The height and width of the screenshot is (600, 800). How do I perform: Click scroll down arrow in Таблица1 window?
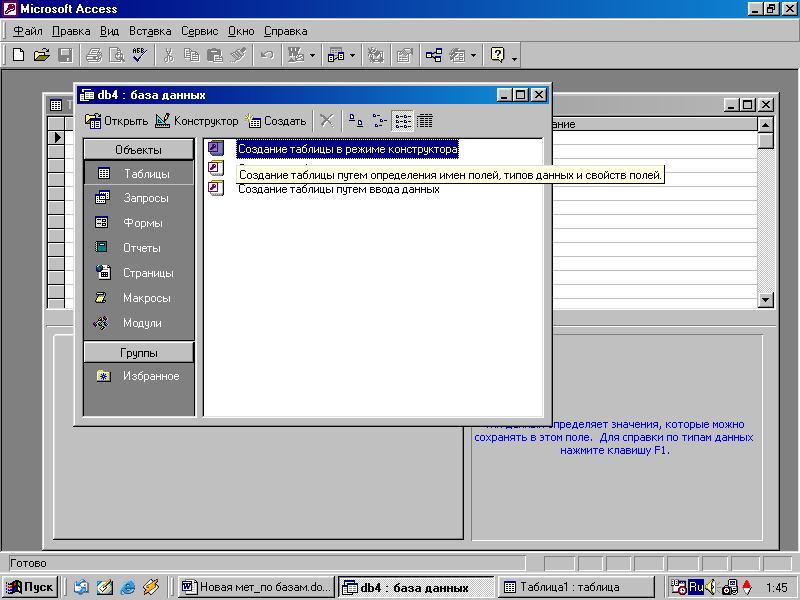[765, 299]
